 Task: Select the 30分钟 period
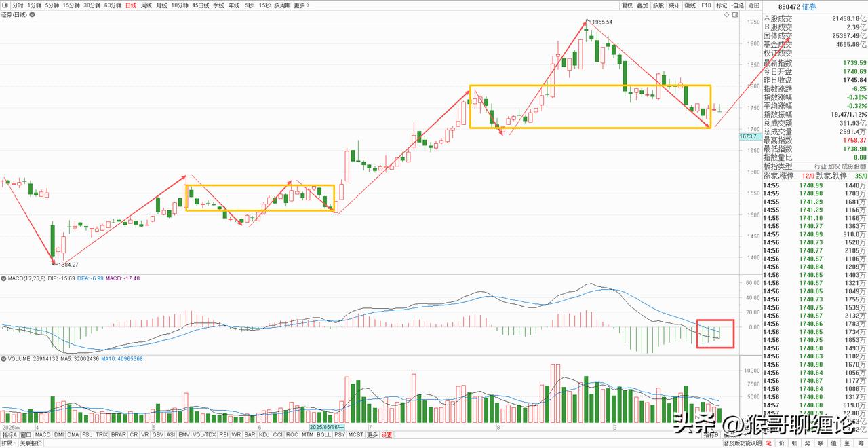92,5
